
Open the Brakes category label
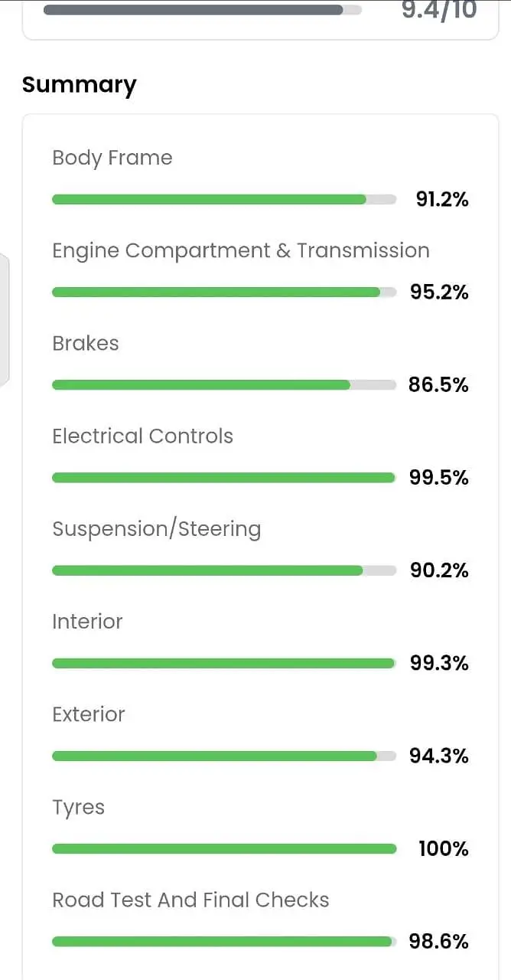(x=86, y=343)
